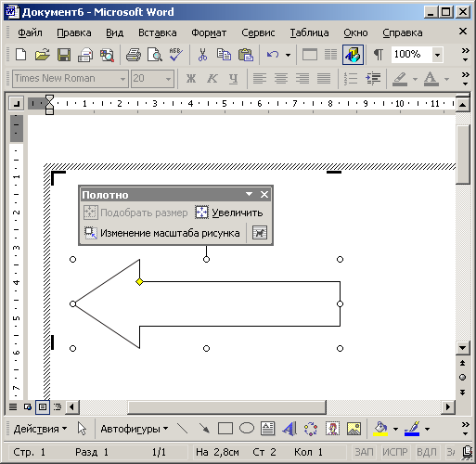Click the Spelling check ABC icon
Image resolution: width=476 pixels, height=464 pixels.
tap(175, 55)
